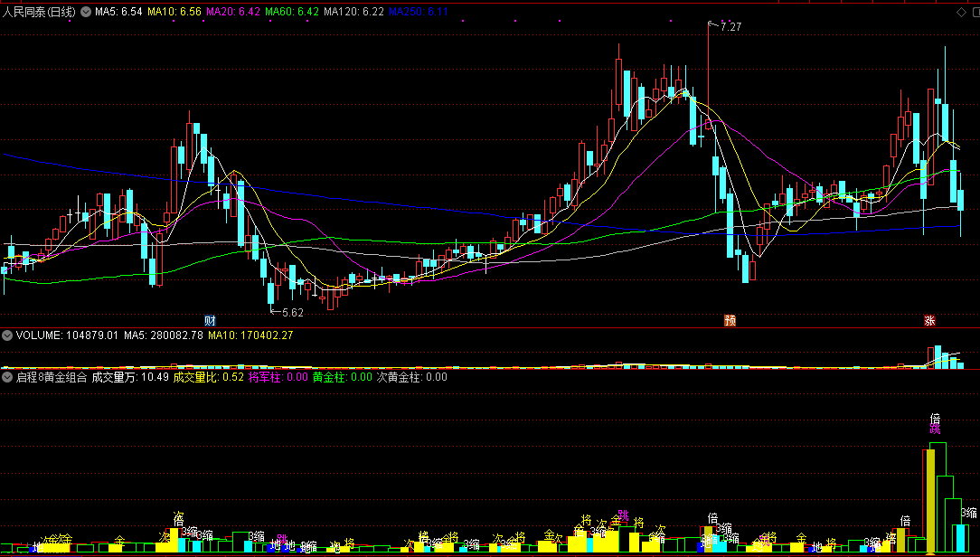980x557 pixels.
Task: Click the 次黄金柱: 0.00 value
Action: [412, 378]
